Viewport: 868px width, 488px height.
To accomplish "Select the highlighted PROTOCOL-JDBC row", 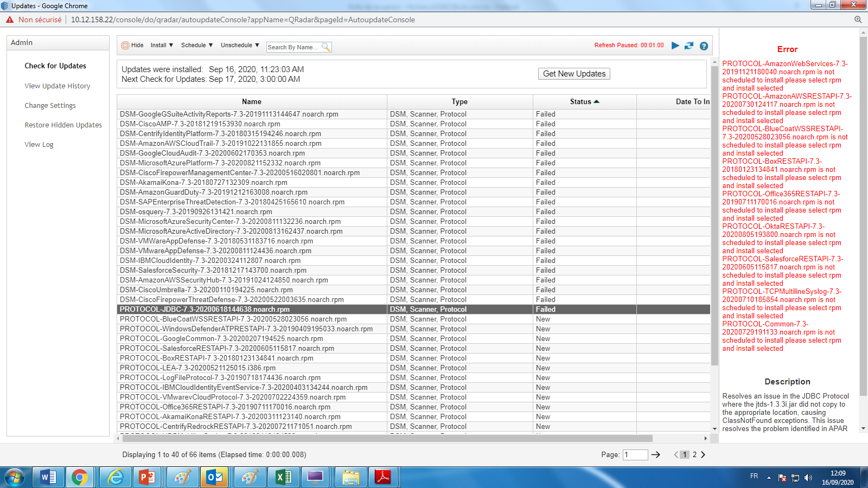I will 413,309.
